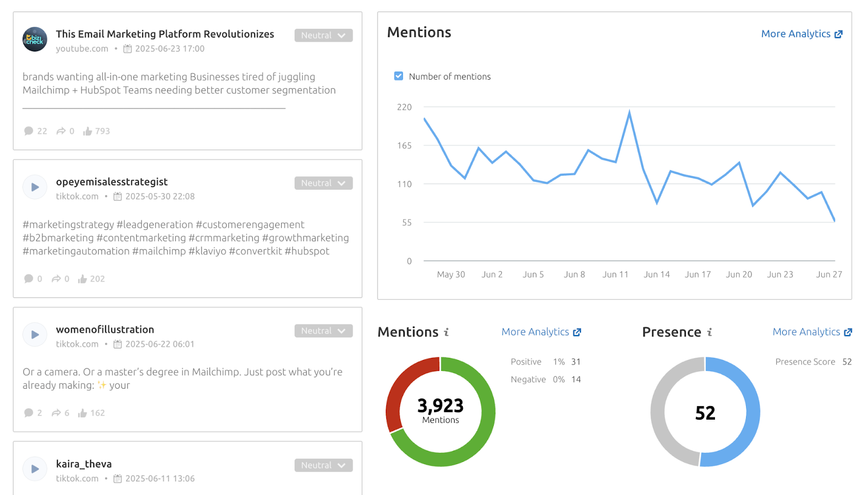This screenshot has width=868, height=495.
Task: Uncheck the Number of mentions checkbox
Action: pos(399,76)
